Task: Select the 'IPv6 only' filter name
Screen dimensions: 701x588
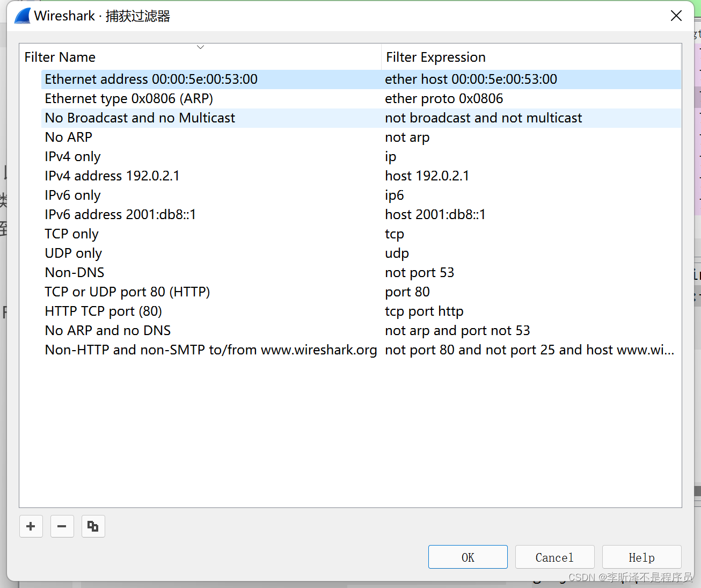Action: coord(73,195)
